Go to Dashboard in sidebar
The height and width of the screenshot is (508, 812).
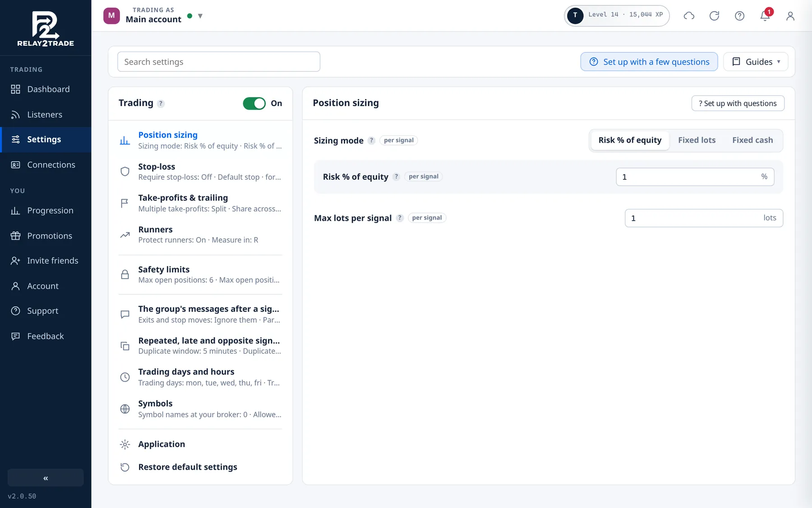tap(46, 89)
